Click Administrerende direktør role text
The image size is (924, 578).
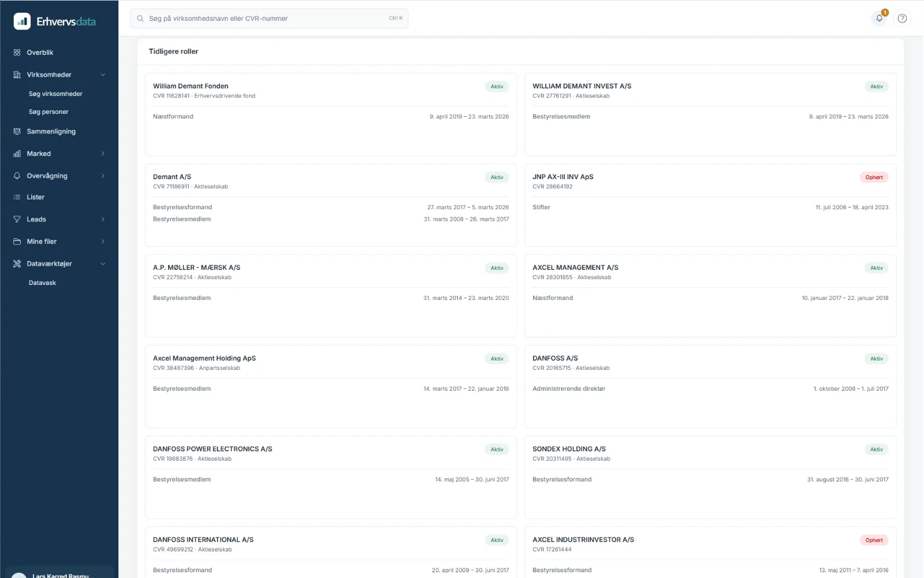coord(569,389)
